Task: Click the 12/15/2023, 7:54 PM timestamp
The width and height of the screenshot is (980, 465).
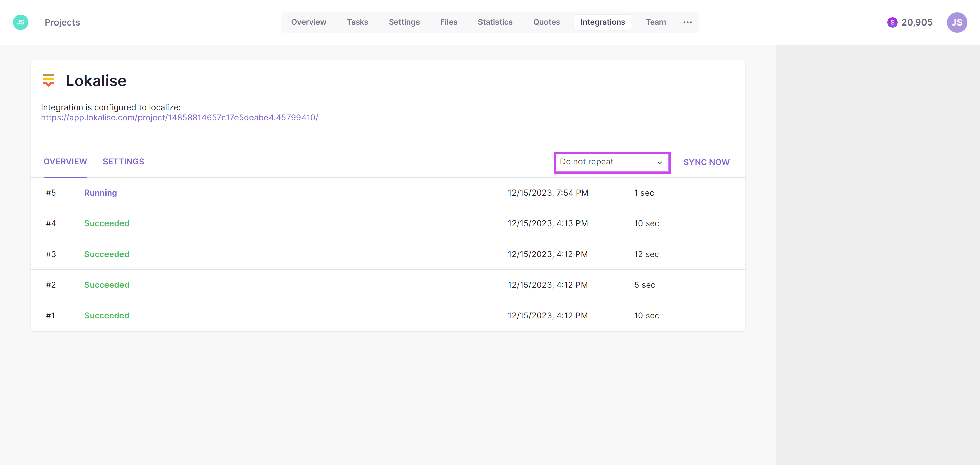Action: pyautogui.click(x=548, y=193)
